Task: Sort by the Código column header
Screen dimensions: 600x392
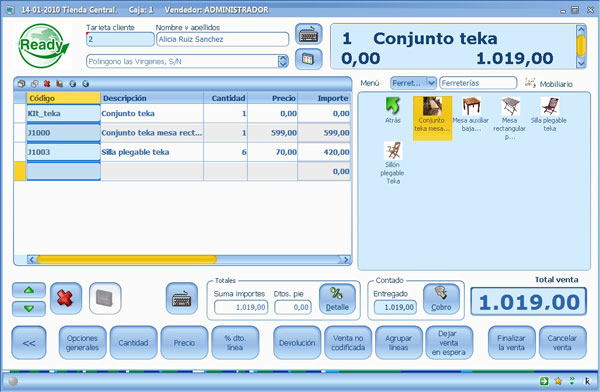Action: (64, 98)
